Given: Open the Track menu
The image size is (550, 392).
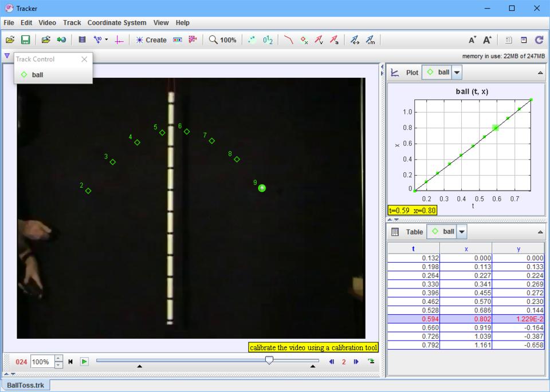Looking at the screenshot, I should tap(72, 22).
